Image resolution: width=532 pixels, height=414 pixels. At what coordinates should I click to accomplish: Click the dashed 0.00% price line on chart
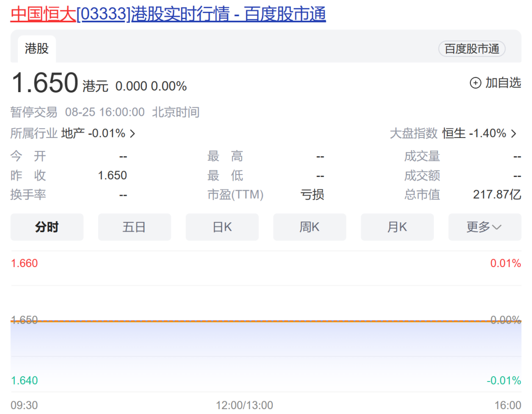(x=266, y=320)
